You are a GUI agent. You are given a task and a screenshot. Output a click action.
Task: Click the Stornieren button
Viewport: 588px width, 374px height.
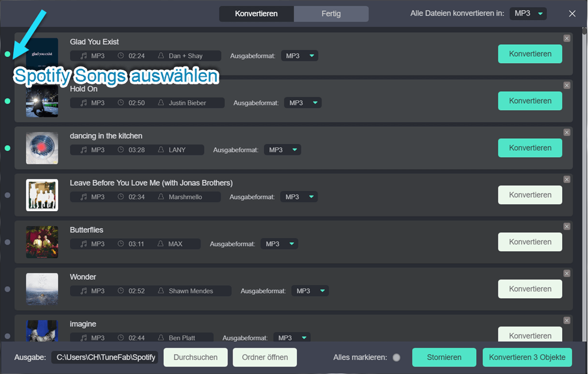click(x=444, y=357)
